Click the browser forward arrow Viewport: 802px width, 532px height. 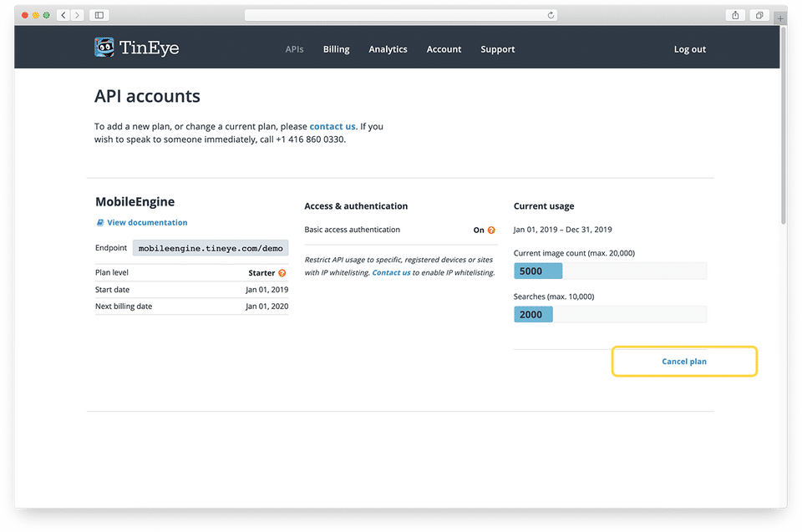click(77, 15)
